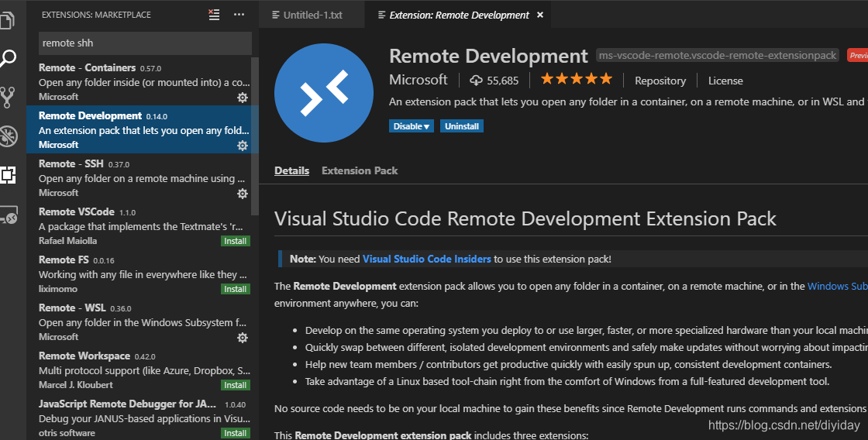The width and height of the screenshot is (868, 440).
Task: Open the Details tab
Action: click(291, 171)
